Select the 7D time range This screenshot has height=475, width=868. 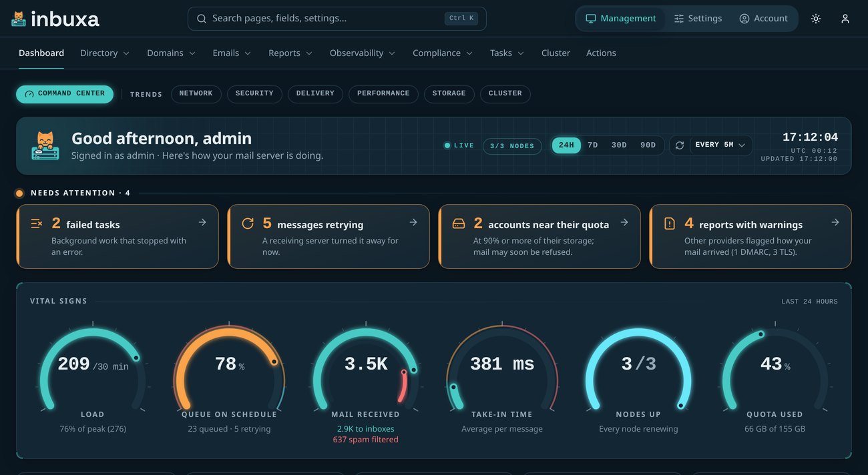pyautogui.click(x=592, y=145)
